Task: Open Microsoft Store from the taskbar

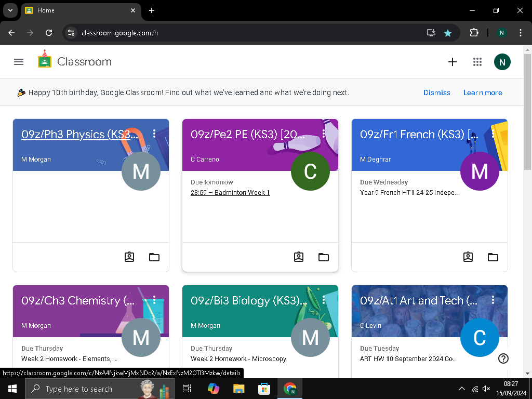Action: (x=264, y=389)
